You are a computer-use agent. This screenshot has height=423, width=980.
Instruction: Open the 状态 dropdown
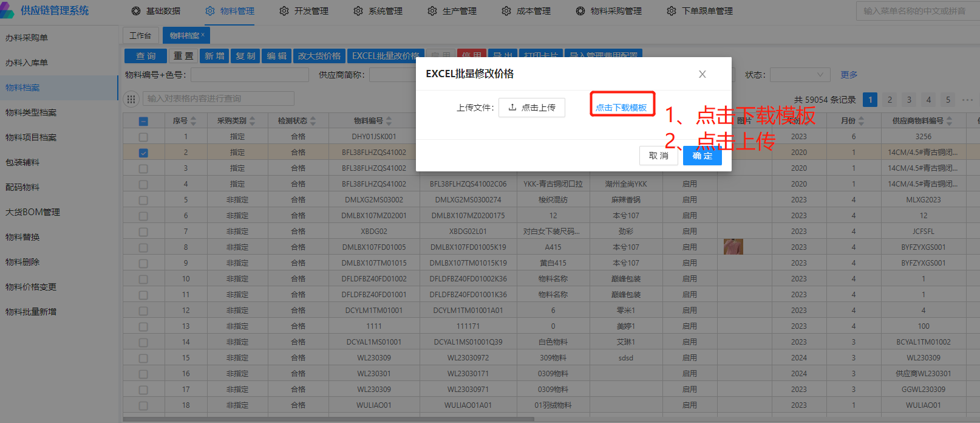coord(800,75)
